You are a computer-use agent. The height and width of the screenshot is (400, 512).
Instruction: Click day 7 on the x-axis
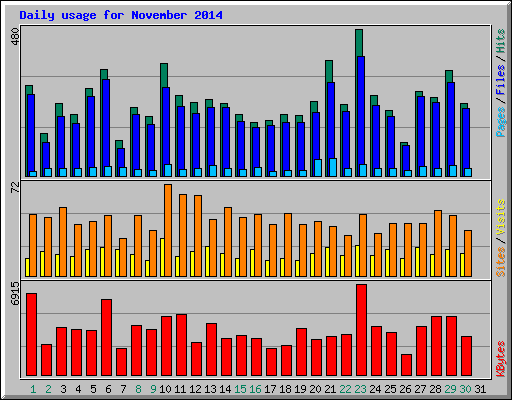click(x=123, y=389)
